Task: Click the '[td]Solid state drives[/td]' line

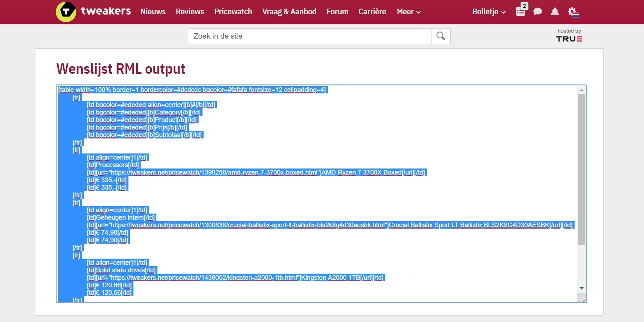Action: (x=121, y=270)
